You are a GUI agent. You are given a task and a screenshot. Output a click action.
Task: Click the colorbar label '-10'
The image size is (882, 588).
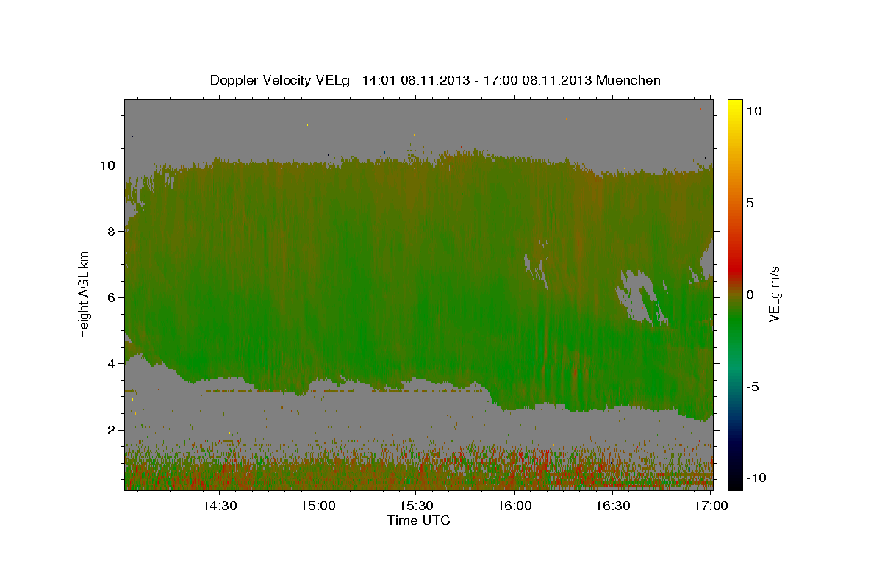pyautogui.click(x=755, y=478)
